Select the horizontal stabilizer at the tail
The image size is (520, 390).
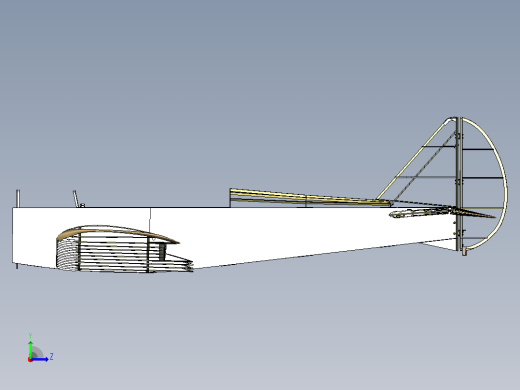pyautogui.click(x=443, y=212)
